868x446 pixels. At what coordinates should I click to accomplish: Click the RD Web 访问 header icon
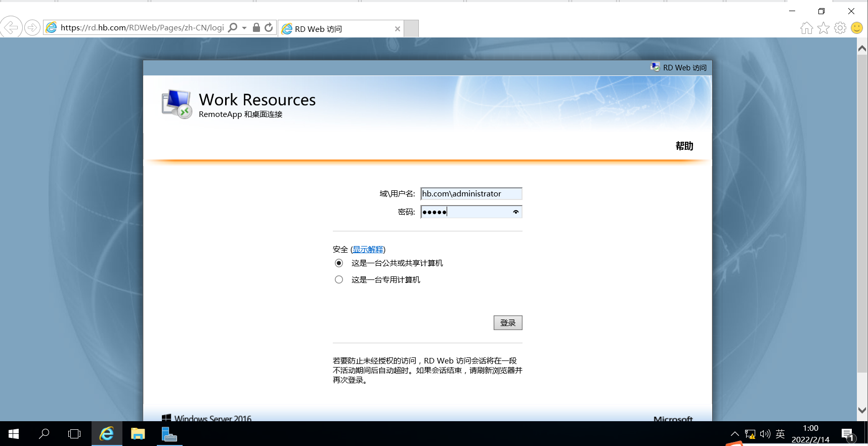[655, 67]
